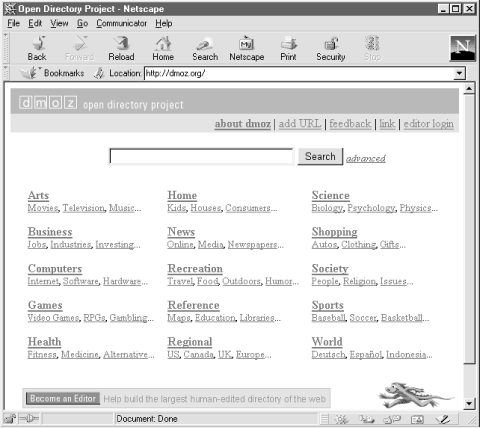The height and width of the screenshot is (428, 481).
Task: Open the Communicator menu
Action: tap(122, 23)
